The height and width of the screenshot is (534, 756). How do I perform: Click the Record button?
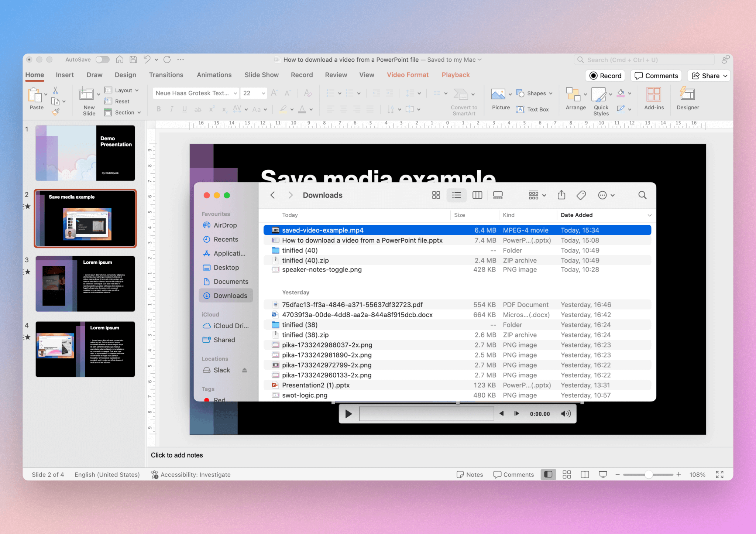(x=605, y=75)
